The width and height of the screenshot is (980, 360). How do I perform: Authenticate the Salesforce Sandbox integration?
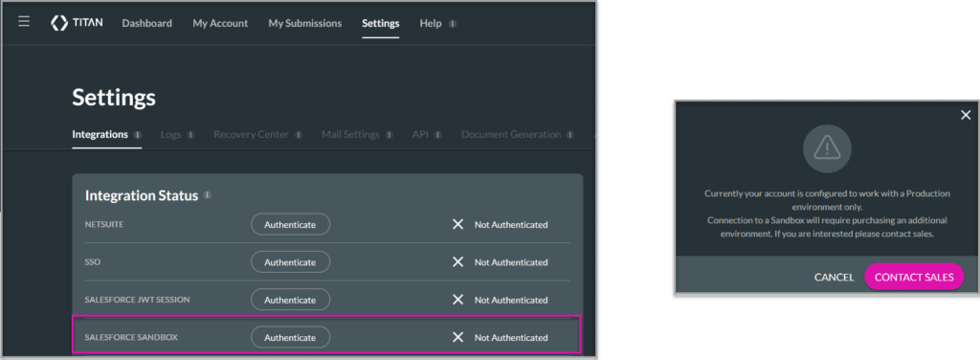(x=290, y=337)
